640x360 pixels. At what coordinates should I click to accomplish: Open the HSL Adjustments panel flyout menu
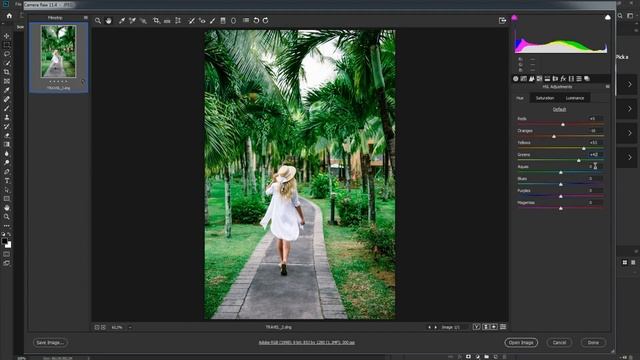(607, 87)
